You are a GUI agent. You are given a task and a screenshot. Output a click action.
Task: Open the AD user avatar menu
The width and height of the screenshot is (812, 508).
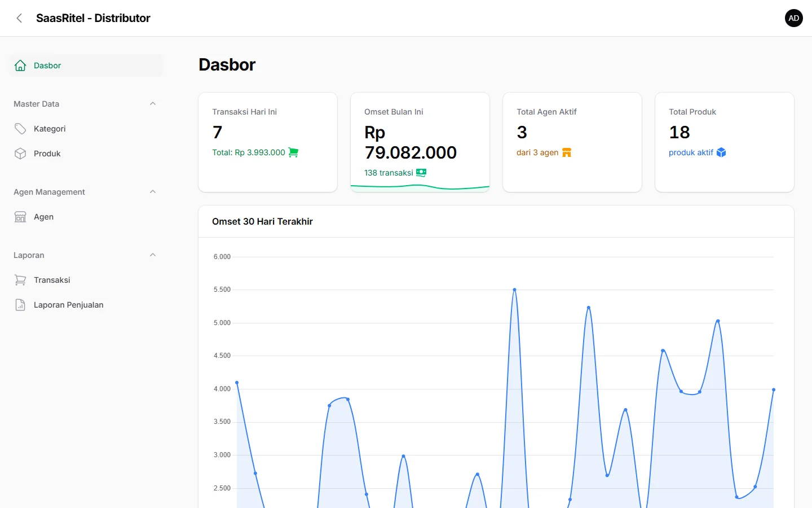794,18
